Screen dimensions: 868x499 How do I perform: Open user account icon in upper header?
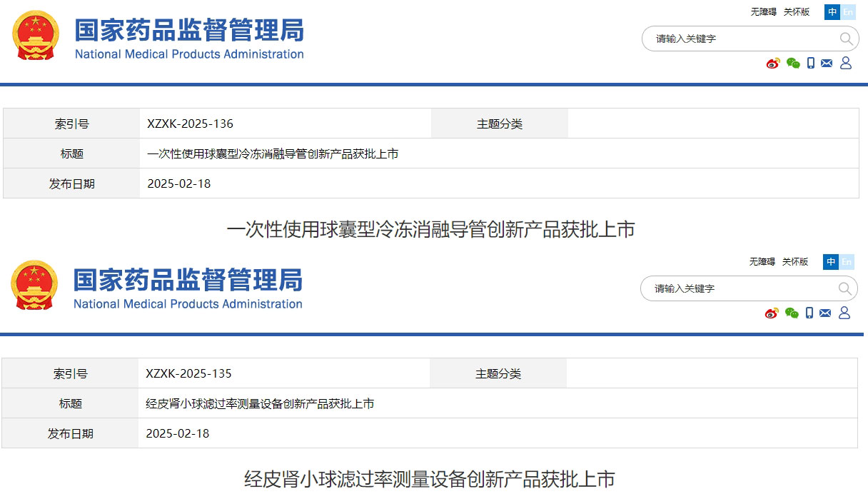point(846,63)
